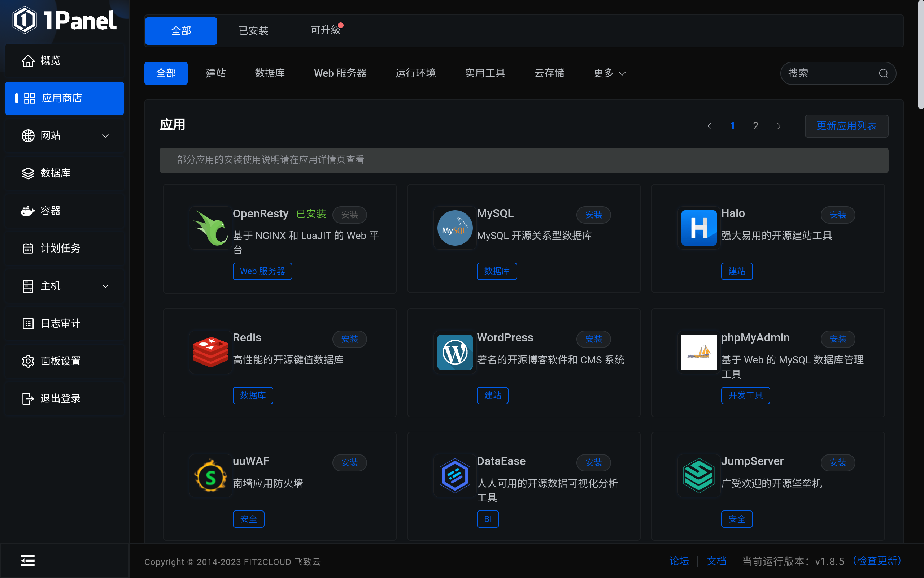Open the 文档 documentation link
The width and height of the screenshot is (924, 578).
tap(716, 561)
